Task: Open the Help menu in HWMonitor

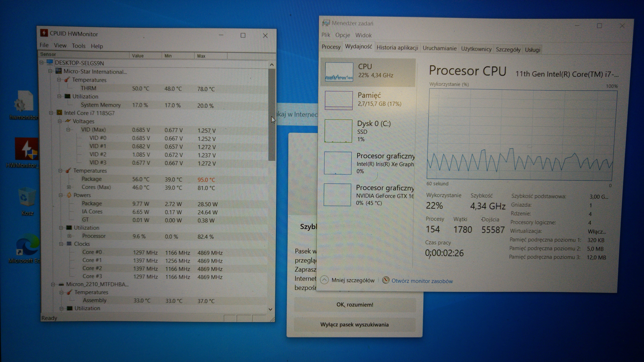Action: pos(97,46)
